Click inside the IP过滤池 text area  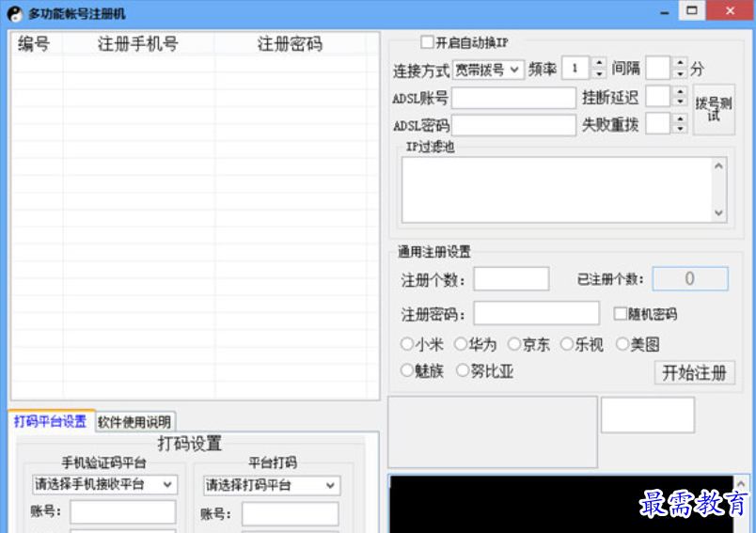tap(558, 190)
